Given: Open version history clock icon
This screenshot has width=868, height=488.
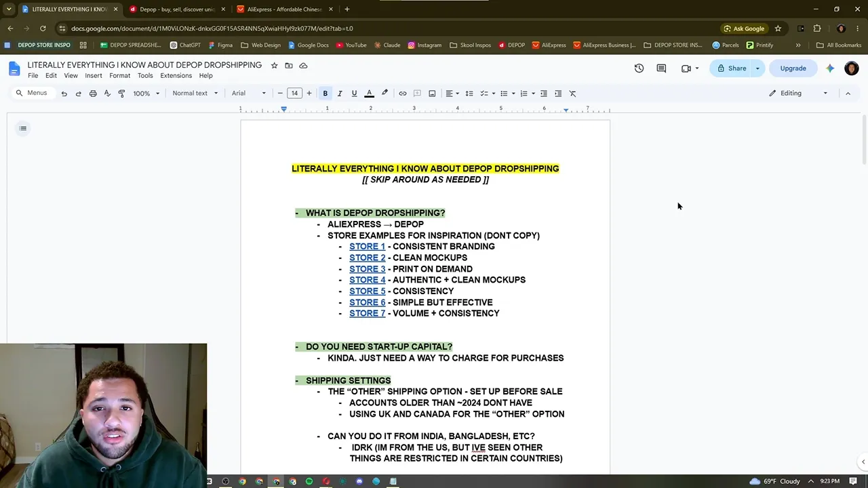Looking at the screenshot, I should point(639,68).
